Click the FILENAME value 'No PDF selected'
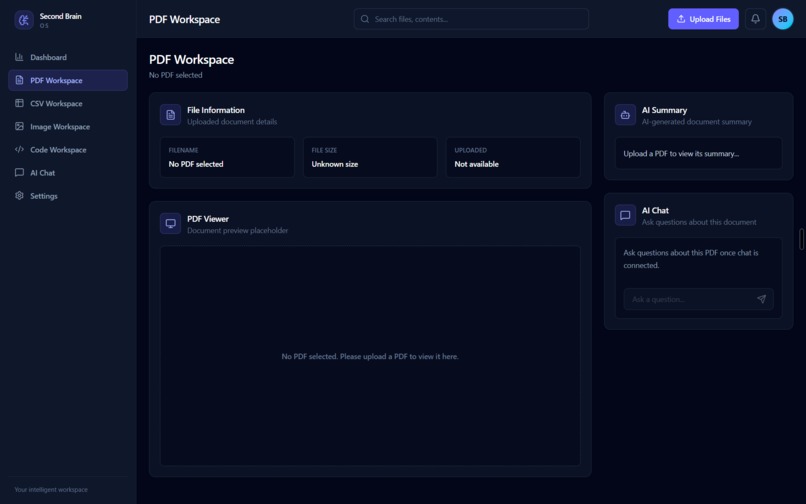 (x=196, y=164)
